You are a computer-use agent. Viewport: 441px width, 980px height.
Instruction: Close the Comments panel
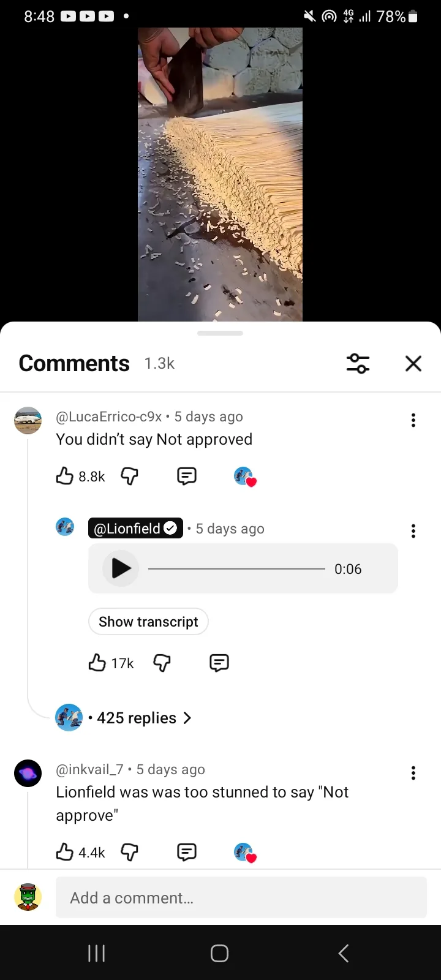413,363
